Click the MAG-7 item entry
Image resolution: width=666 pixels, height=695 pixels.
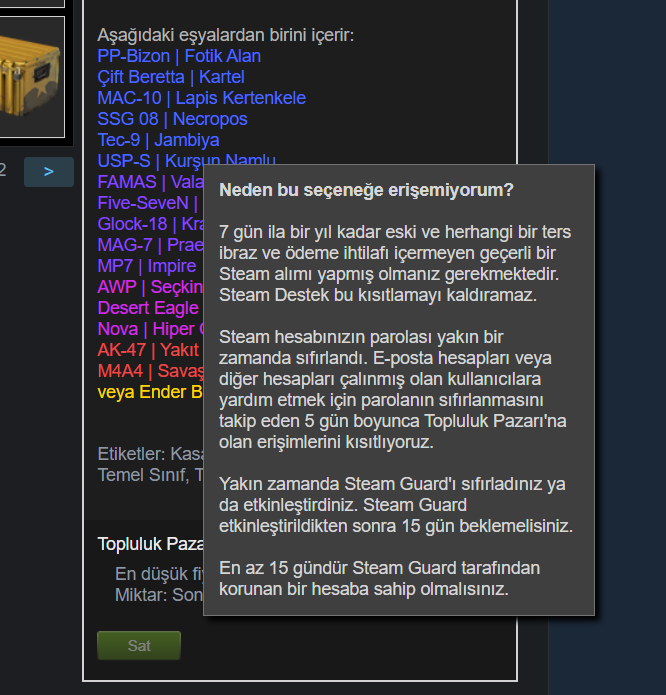[x=150, y=245]
